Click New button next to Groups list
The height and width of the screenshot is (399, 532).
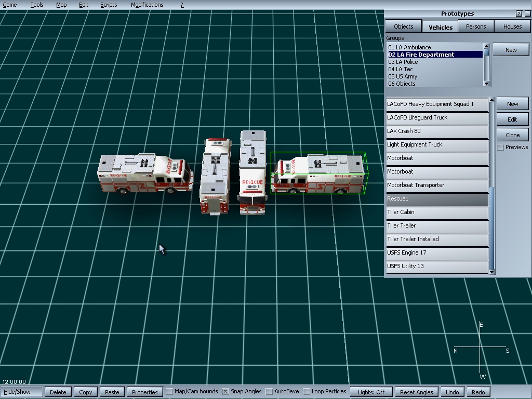(511, 50)
